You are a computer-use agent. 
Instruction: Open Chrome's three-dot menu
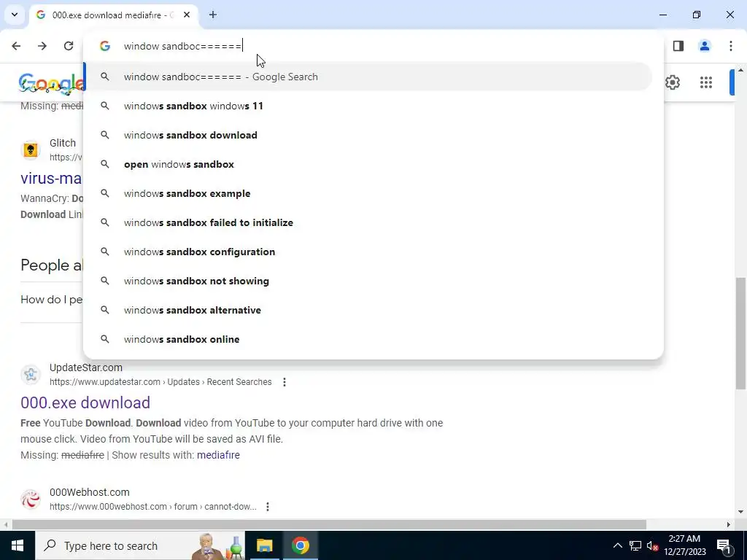click(730, 46)
